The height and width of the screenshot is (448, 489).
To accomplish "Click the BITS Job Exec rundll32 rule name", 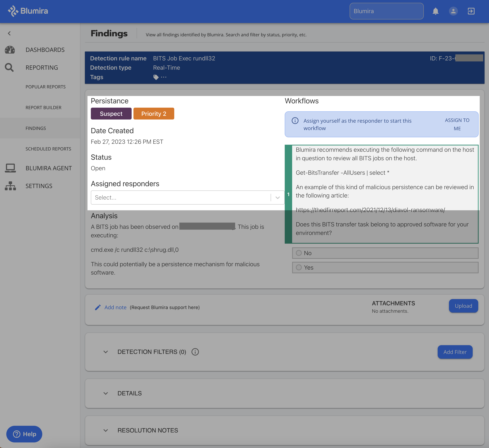I will pos(184,58).
